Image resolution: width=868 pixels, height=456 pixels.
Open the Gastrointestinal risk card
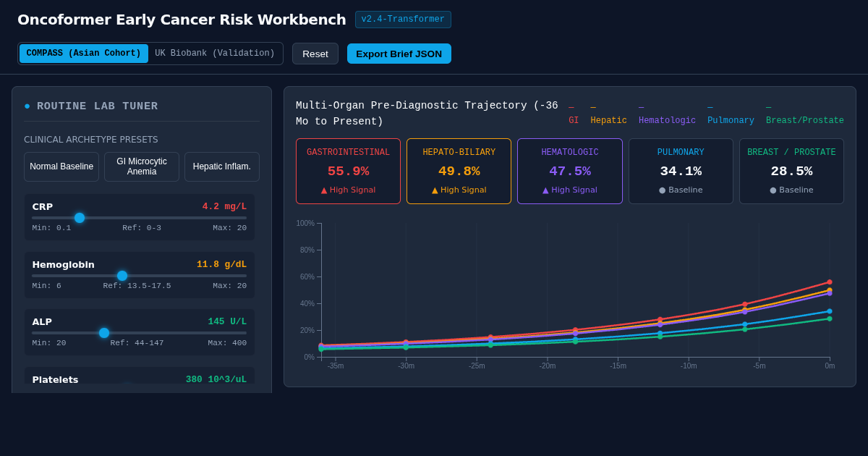click(x=348, y=172)
